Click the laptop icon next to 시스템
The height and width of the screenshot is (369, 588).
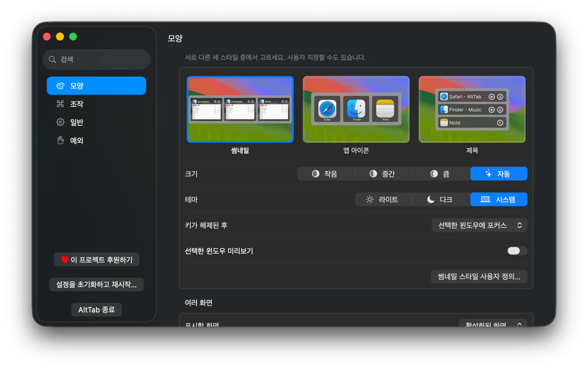485,199
